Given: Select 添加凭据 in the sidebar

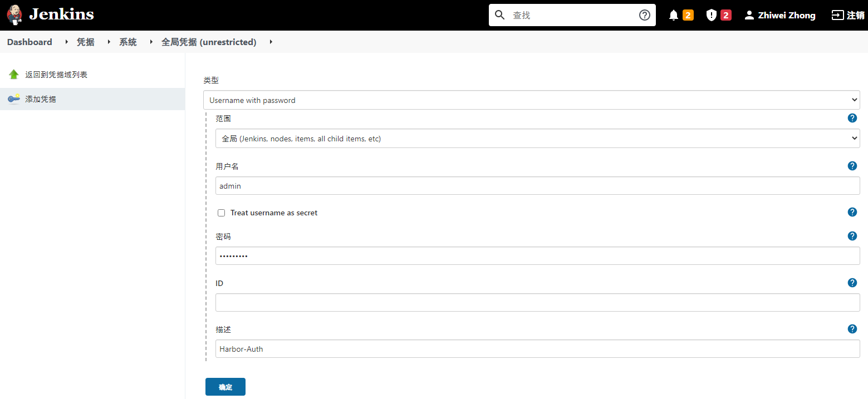Looking at the screenshot, I should click(x=41, y=99).
